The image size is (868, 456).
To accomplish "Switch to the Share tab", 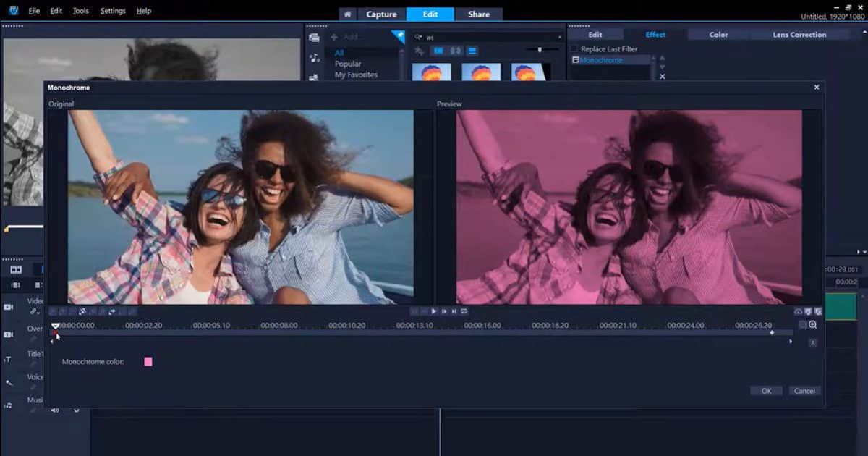I will click(479, 14).
